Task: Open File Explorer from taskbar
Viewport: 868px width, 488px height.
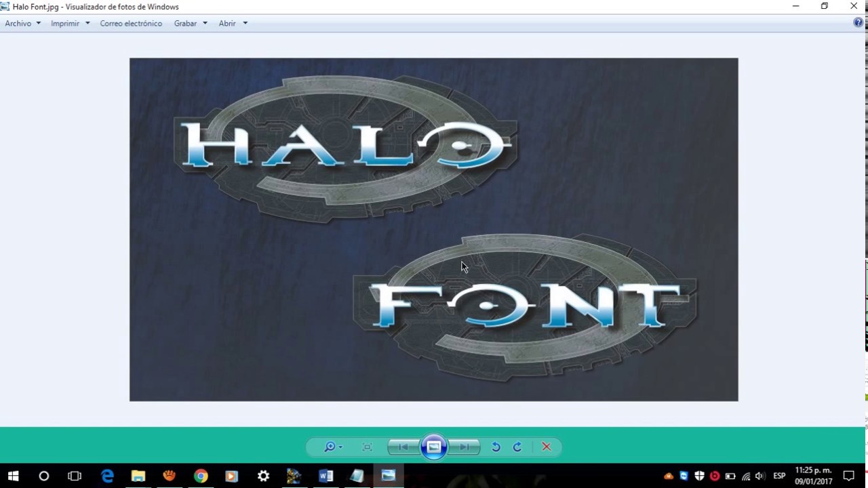Action: click(x=138, y=476)
